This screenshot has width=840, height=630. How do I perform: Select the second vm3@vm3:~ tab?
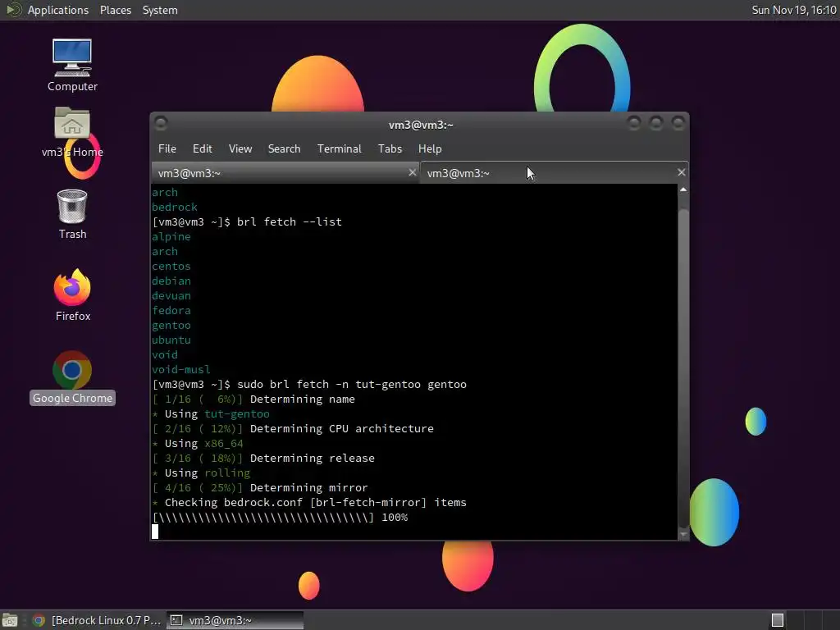pos(554,173)
